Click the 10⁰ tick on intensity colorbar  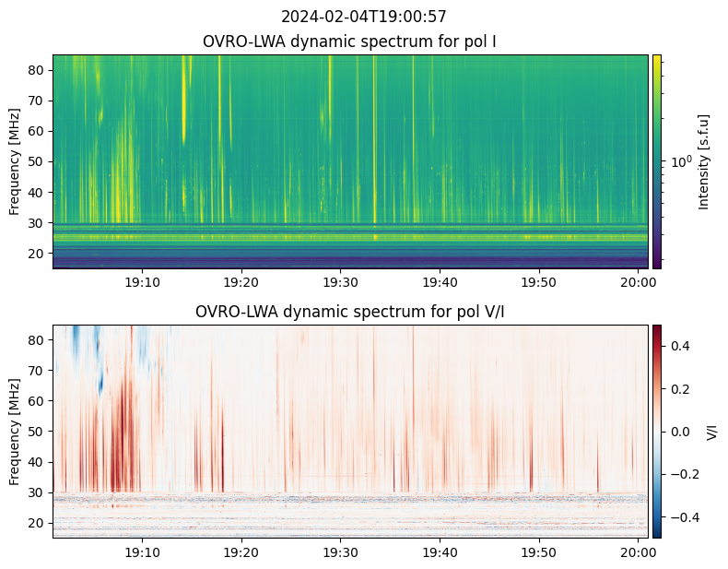click(x=680, y=162)
